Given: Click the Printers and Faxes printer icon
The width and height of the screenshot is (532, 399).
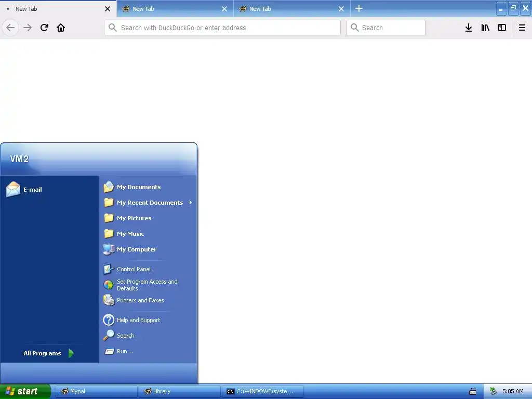Looking at the screenshot, I should tap(109, 300).
